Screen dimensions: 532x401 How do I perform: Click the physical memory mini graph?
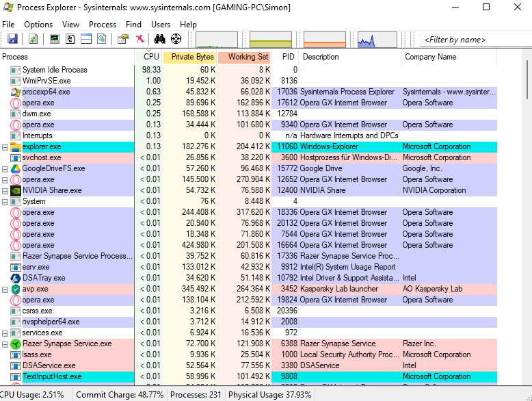[x=324, y=40]
